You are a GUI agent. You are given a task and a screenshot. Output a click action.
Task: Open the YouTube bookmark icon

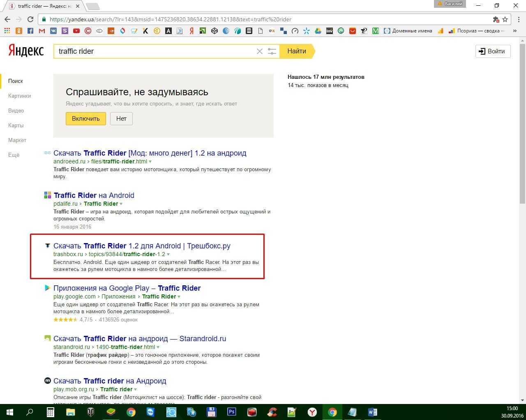(76, 31)
